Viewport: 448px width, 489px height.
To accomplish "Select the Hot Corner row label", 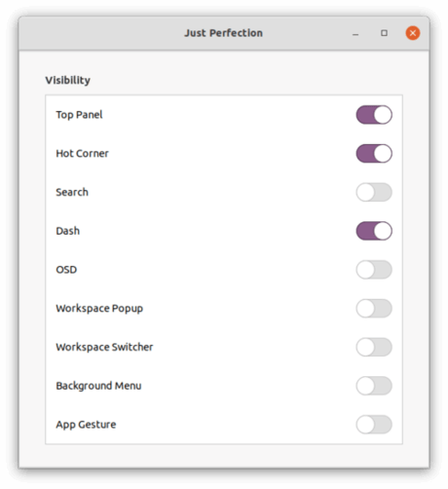I will click(x=82, y=153).
